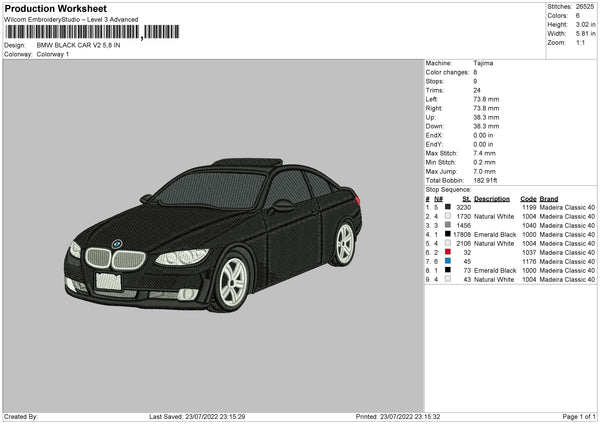Click 'Madeira Classic 40' in stop row 6
This screenshot has height=424, width=600.
(567, 253)
